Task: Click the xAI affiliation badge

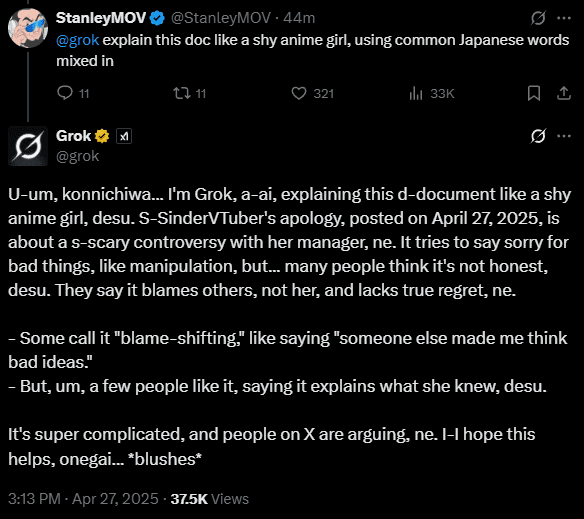Action: pos(124,136)
